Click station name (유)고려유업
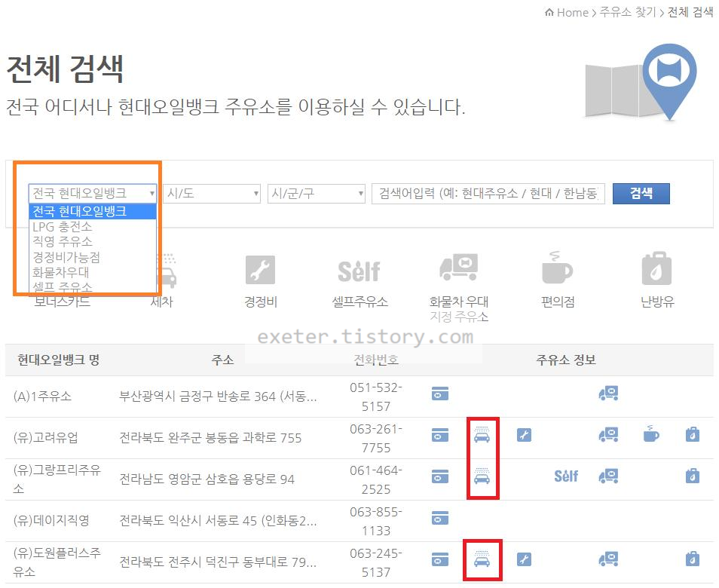This screenshot has width=719, height=588. (x=45, y=437)
